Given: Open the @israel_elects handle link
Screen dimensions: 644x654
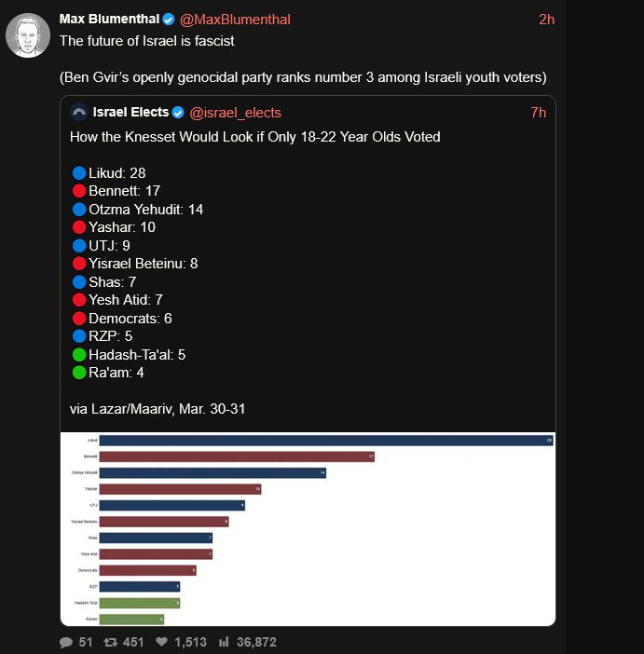Looking at the screenshot, I should tap(235, 113).
